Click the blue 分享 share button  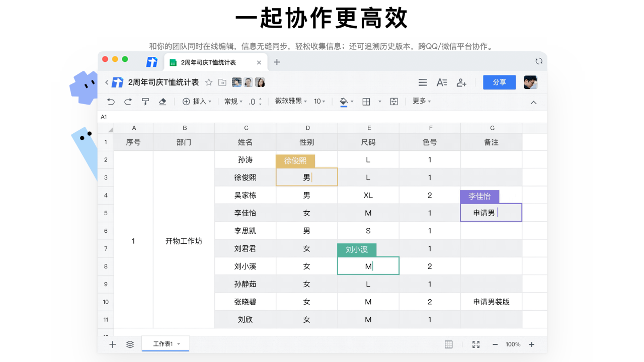[499, 82]
